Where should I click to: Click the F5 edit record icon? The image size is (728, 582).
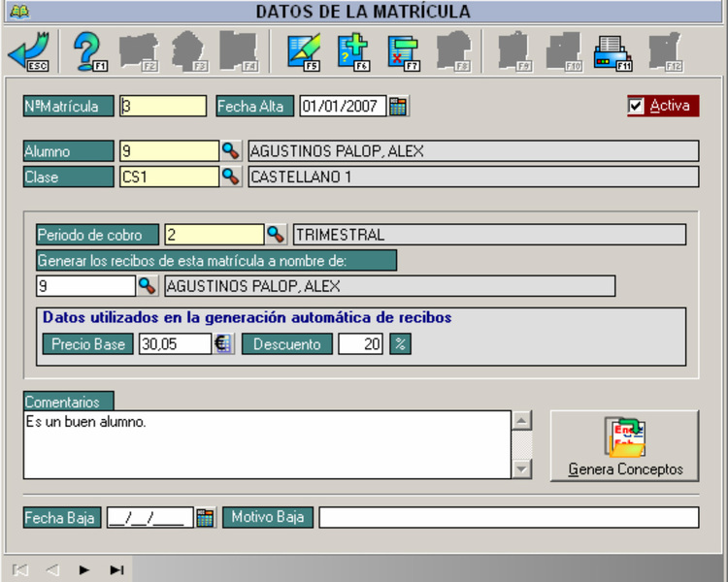pyautogui.click(x=304, y=51)
